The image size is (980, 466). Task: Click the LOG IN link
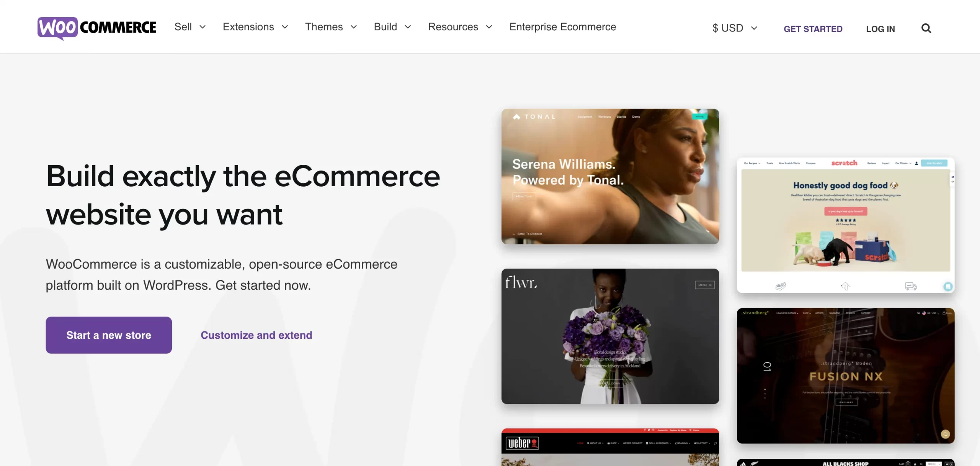[x=880, y=28]
